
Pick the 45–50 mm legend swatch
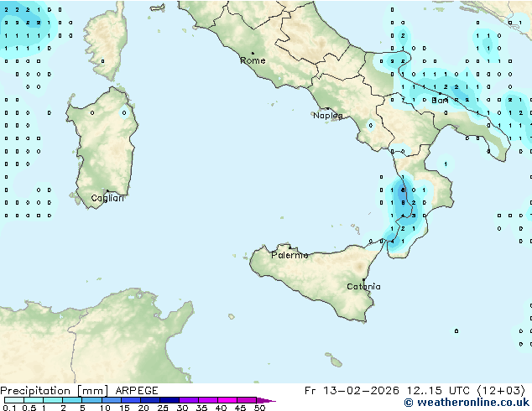tap(247, 400)
